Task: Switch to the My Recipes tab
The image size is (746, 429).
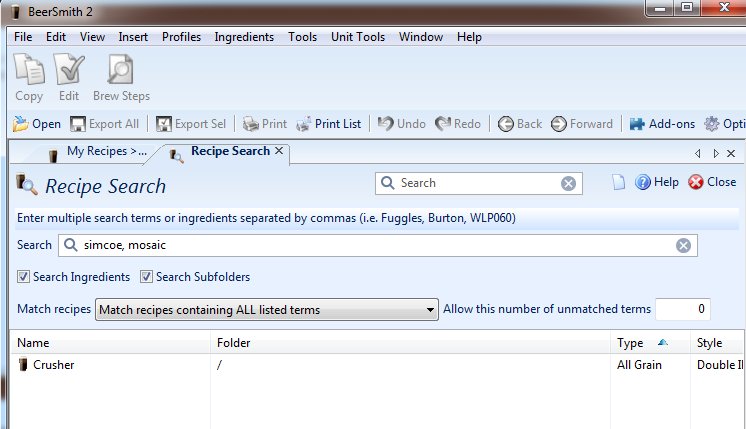Action: pos(98,152)
